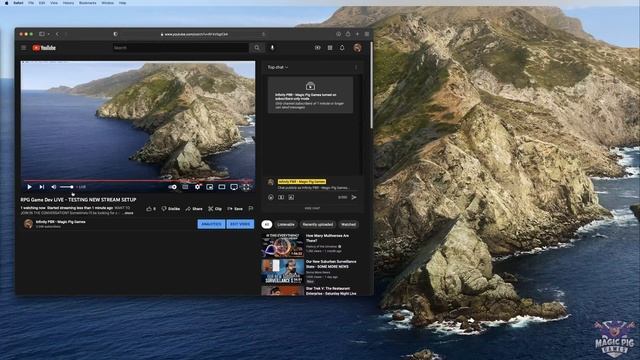Image resolution: width=640 pixels, height=360 pixels.
Task: Open the account avatar menu in the YouTube header
Action: point(358,48)
